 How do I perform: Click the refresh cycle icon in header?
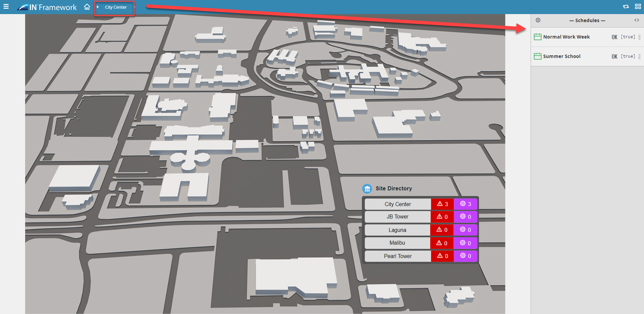(626, 7)
